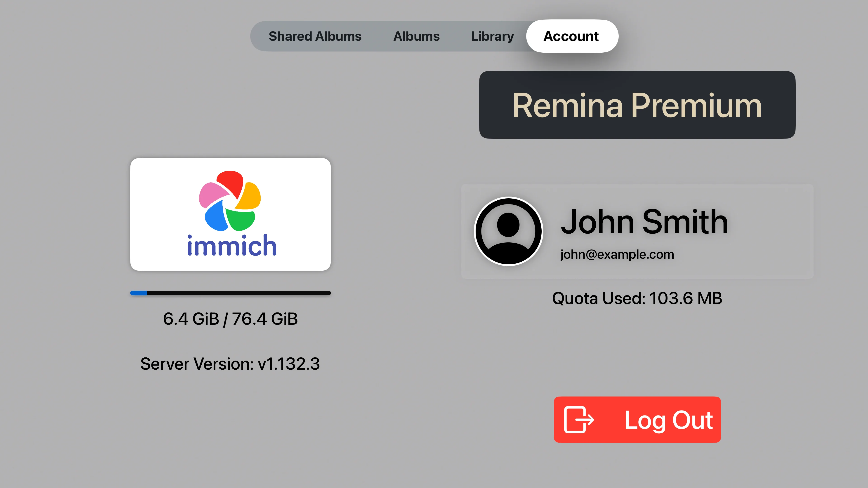The height and width of the screenshot is (488, 868).
Task: Click the user profile avatar icon
Action: click(508, 231)
